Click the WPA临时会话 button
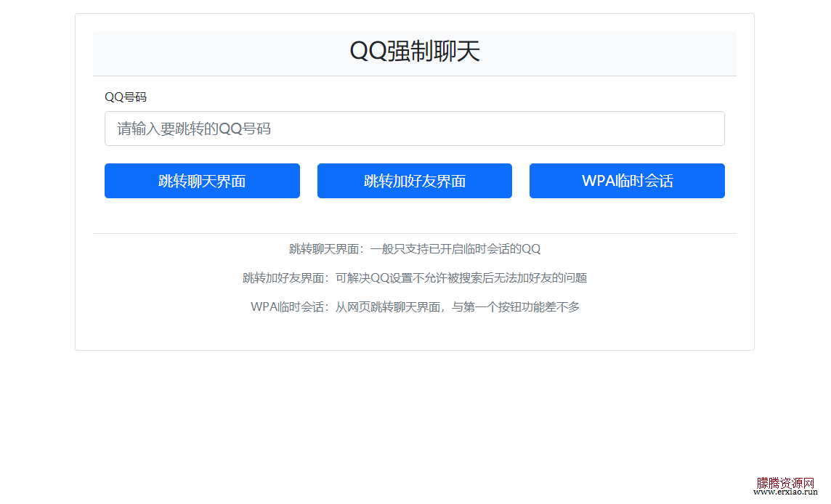Image resolution: width=831 pixels, height=504 pixels. coord(627,181)
